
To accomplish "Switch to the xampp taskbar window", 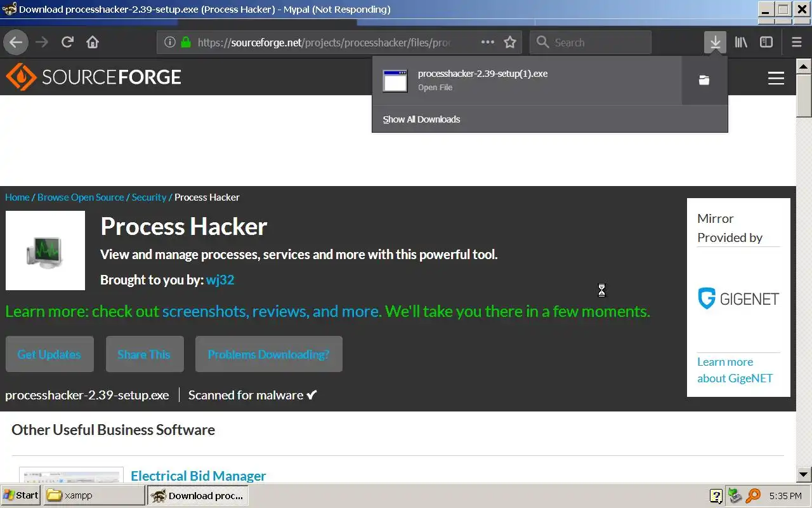I will [x=94, y=495].
